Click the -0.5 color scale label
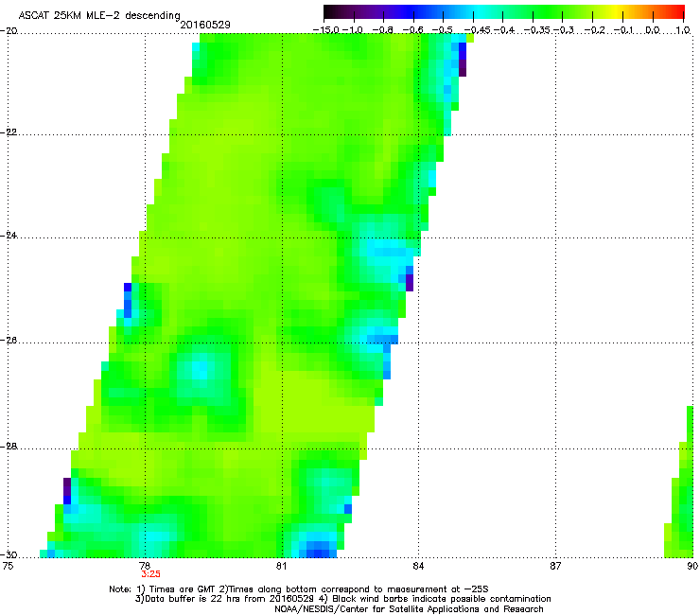The width and height of the screenshot is (700, 615). click(x=442, y=30)
